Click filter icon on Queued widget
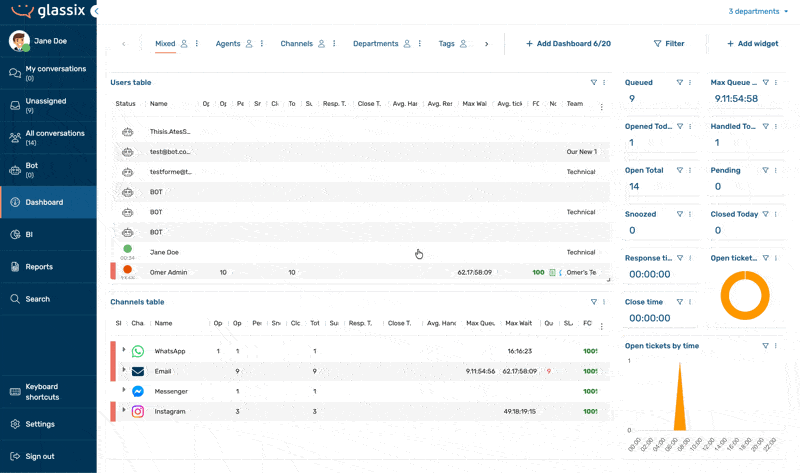Screen dimensions: 800x473 pyautogui.click(x=680, y=82)
